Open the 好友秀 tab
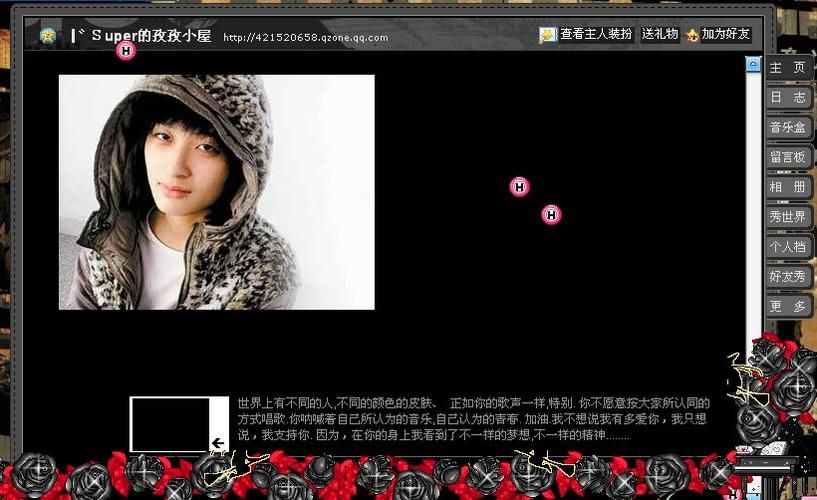817x500 pixels. [788, 277]
